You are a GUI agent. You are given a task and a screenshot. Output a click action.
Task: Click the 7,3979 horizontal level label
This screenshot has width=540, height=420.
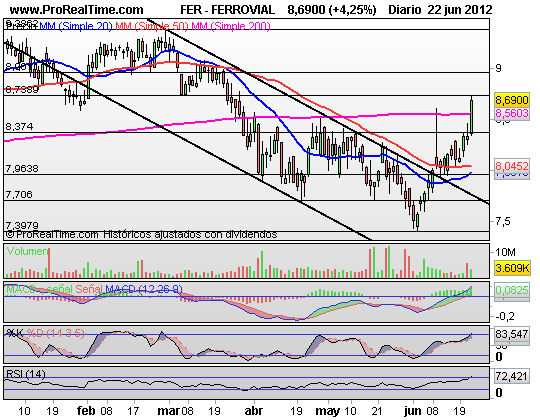point(22,225)
